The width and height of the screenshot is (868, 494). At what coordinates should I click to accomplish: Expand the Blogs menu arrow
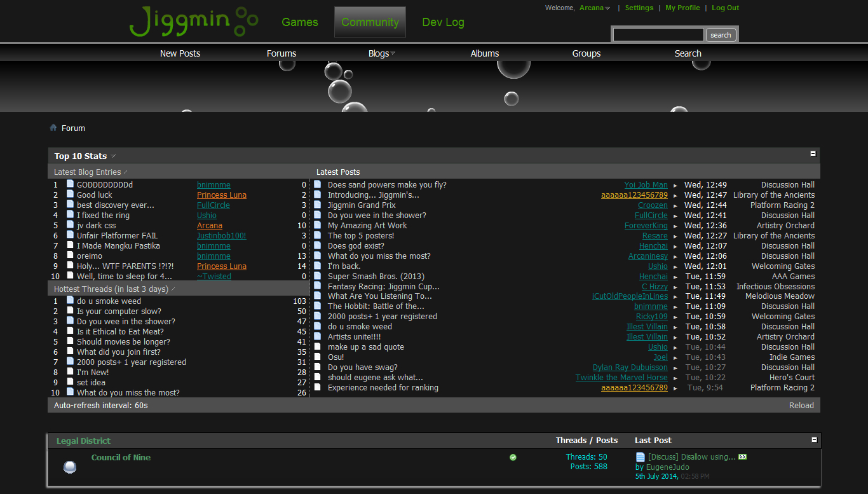pyautogui.click(x=393, y=53)
